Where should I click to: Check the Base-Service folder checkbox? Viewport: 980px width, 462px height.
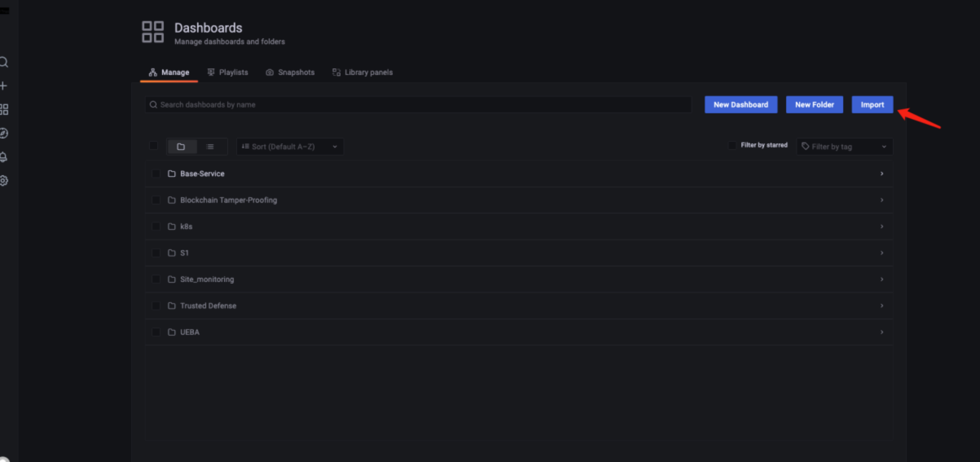click(x=156, y=174)
